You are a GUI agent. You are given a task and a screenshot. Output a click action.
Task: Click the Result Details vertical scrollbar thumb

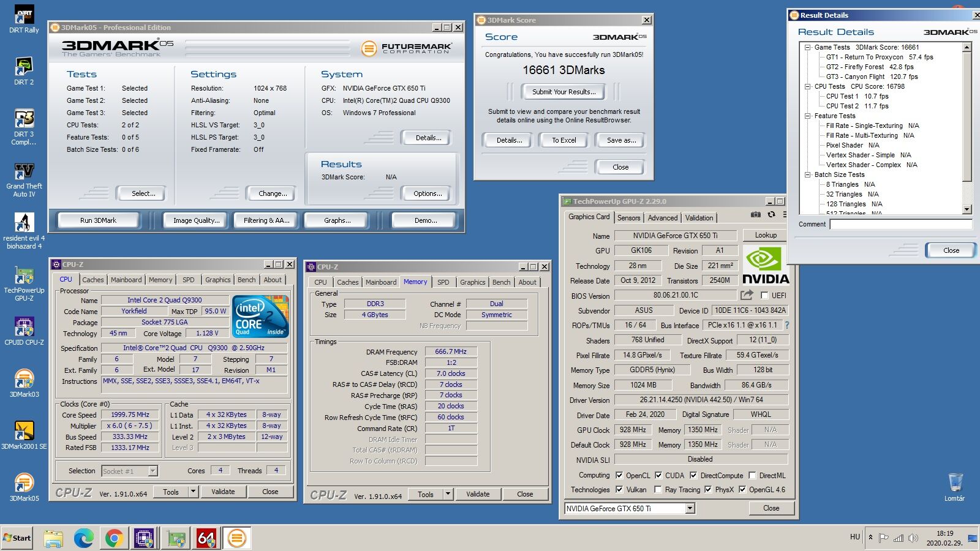click(x=967, y=116)
